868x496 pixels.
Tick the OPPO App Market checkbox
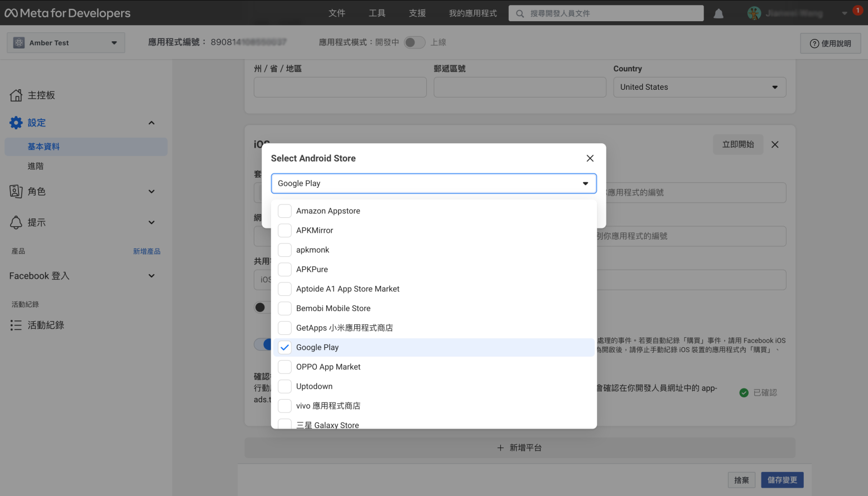[284, 367]
